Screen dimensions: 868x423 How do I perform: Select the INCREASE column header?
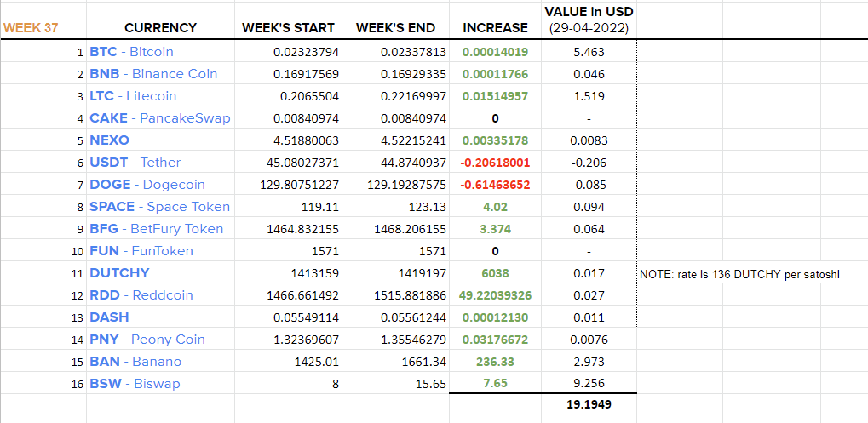point(495,27)
